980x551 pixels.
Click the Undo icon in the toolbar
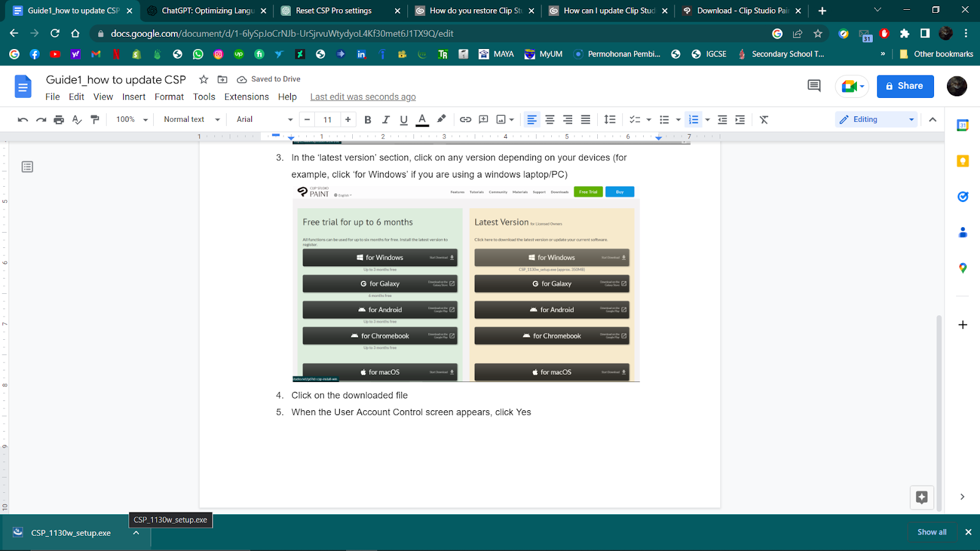[x=23, y=119]
